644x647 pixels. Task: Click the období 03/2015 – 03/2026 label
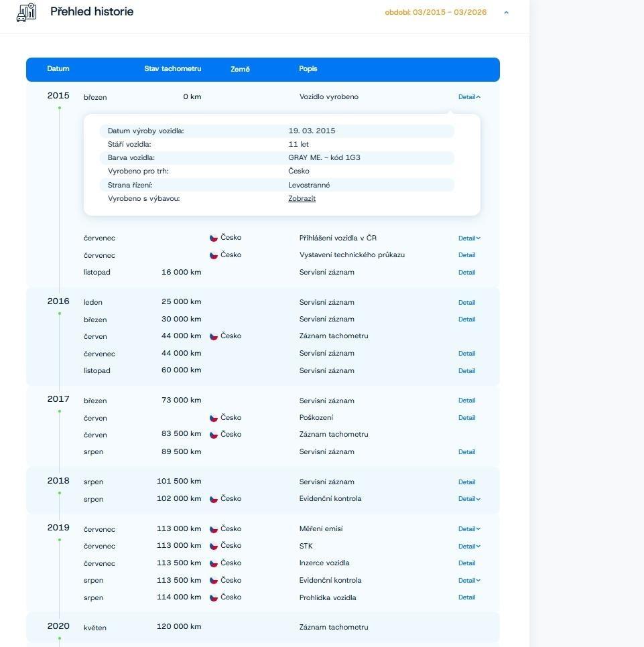(436, 12)
